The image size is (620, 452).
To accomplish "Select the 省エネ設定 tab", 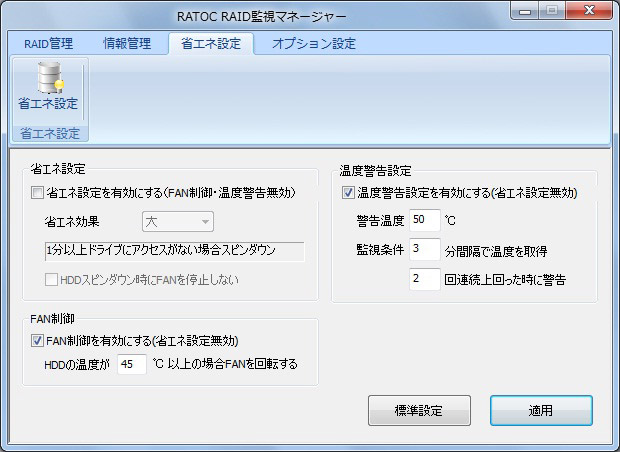I will 211,43.
